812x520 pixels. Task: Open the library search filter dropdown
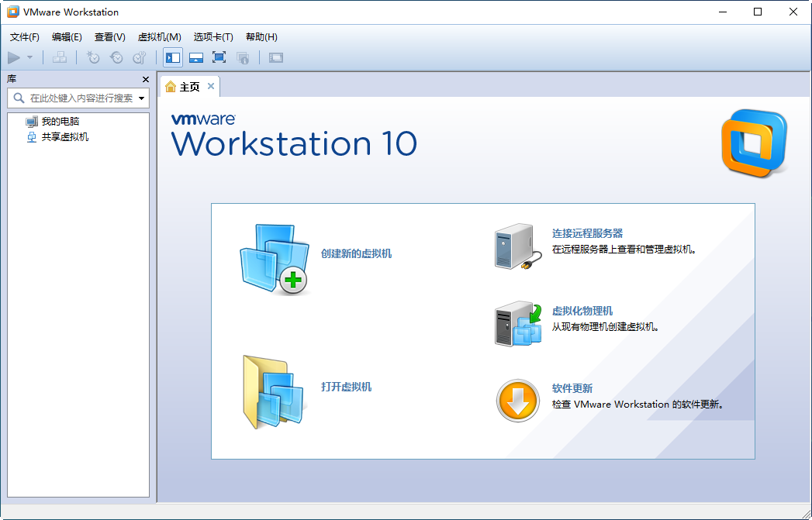point(143,98)
